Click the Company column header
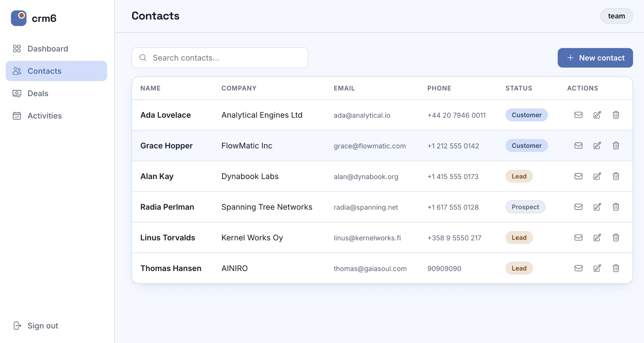Viewport: 644px width, 343px height. point(239,88)
